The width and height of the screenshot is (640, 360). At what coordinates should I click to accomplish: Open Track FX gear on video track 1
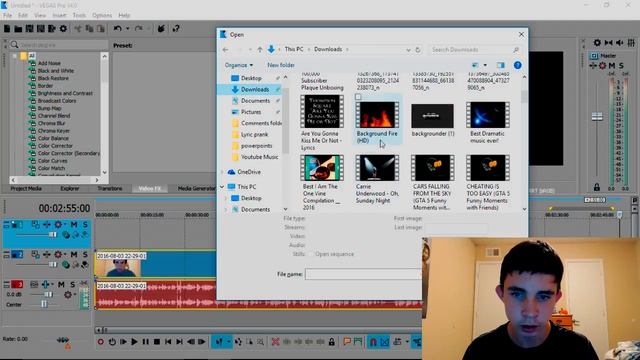point(58,224)
